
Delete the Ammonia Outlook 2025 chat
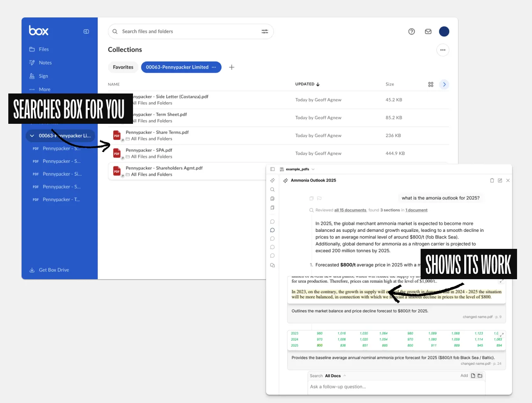(492, 181)
